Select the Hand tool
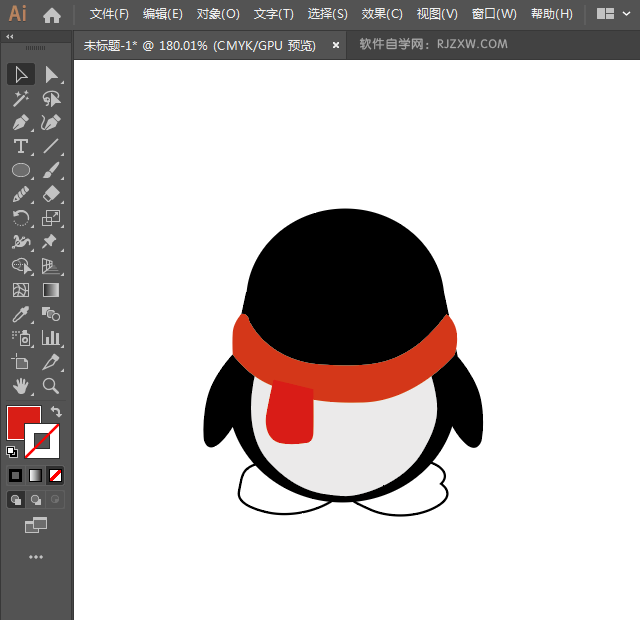The height and width of the screenshot is (620, 640). (20, 385)
